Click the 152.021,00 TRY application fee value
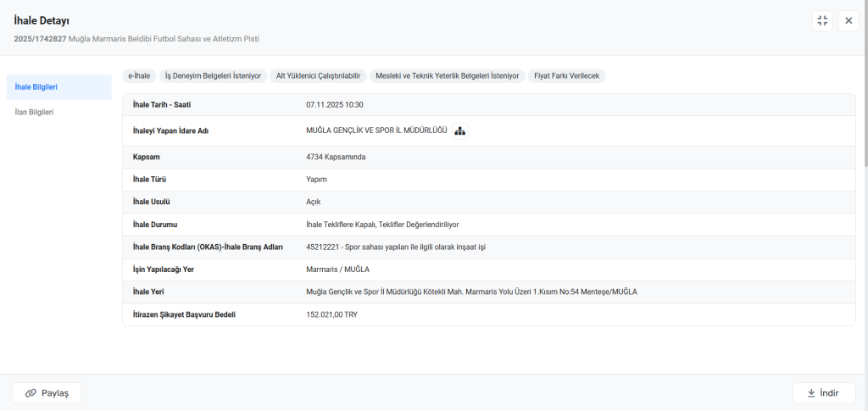The height and width of the screenshot is (411, 868). tap(331, 314)
